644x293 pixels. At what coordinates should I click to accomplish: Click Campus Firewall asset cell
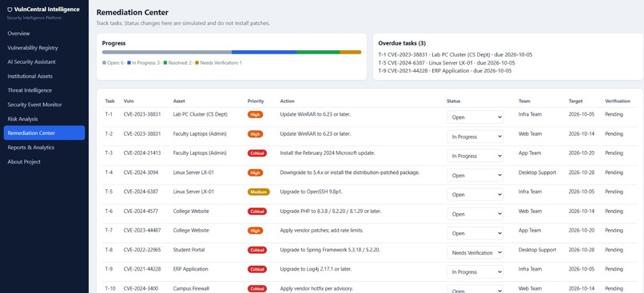[191, 288]
